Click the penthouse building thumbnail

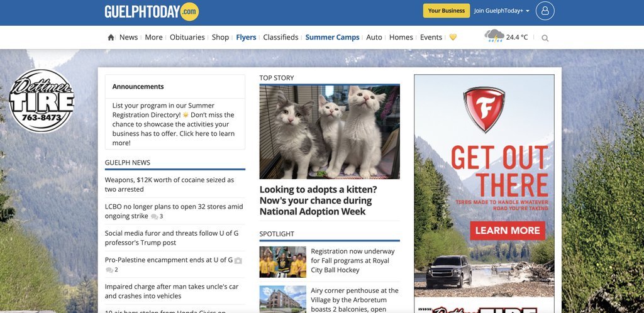click(282, 299)
